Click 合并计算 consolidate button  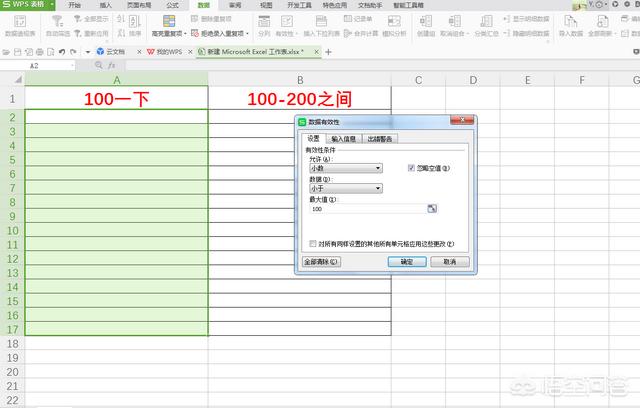click(361, 33)
